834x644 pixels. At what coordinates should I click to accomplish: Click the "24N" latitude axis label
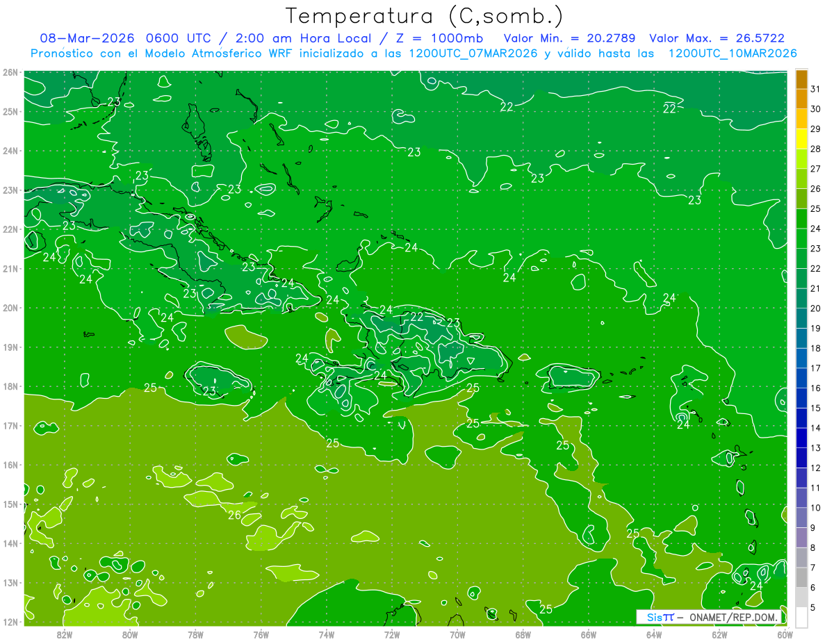10,151
